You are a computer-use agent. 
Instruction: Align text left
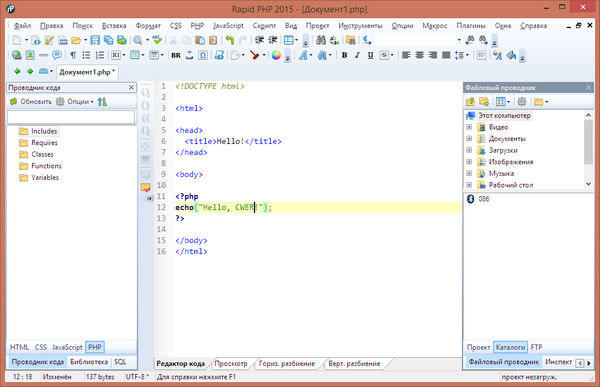click(x=406, y=55)
